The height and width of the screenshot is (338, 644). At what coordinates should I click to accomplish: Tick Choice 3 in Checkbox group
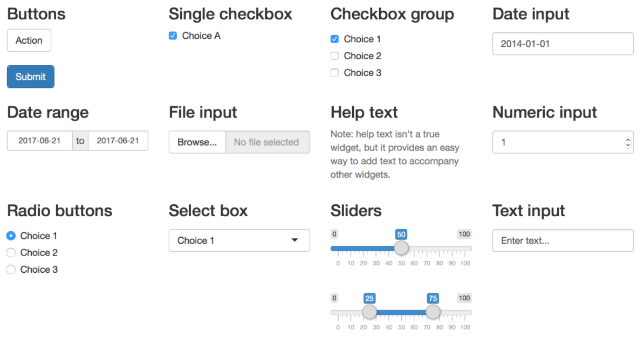(x=334, y=73)
